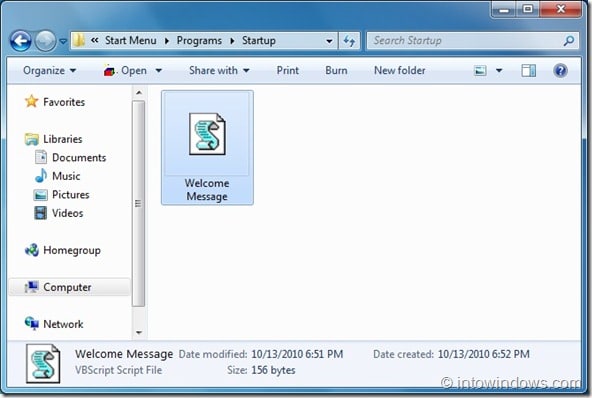Screen dimensions: 592x398
Task: Click the Size value 156 bytes
Action: point(273,370)
